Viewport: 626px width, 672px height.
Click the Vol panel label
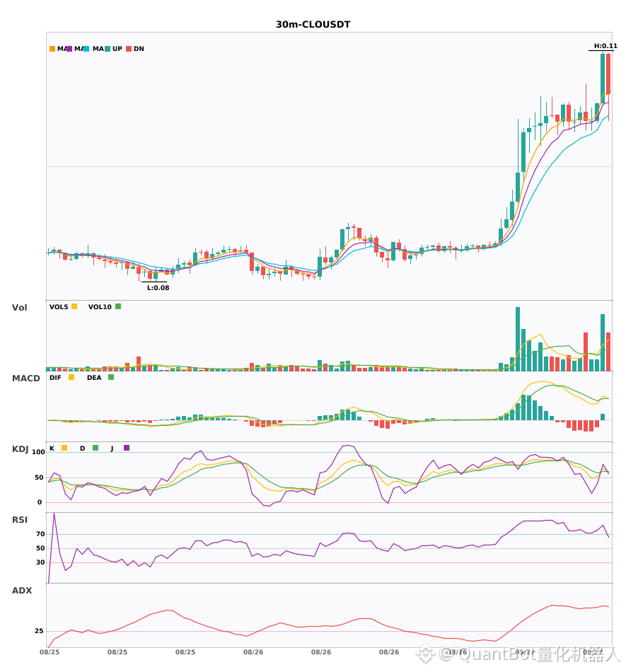tap(19, 308)
